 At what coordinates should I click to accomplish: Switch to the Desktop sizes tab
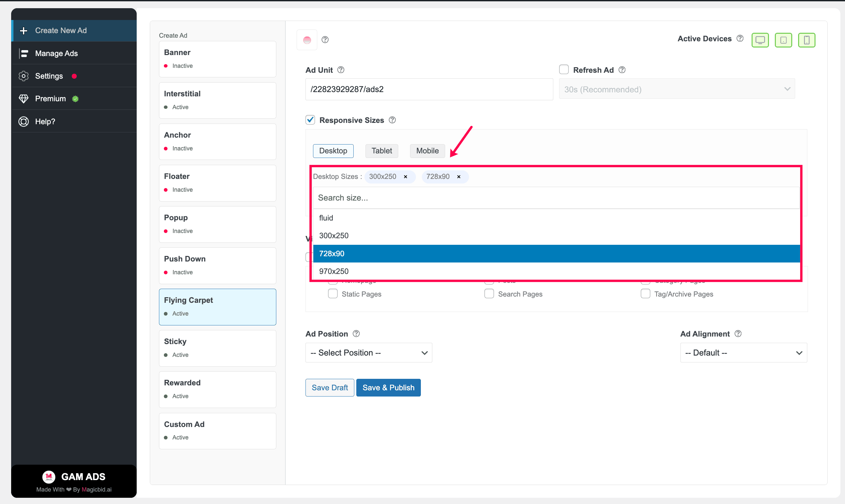coord(333,151)
